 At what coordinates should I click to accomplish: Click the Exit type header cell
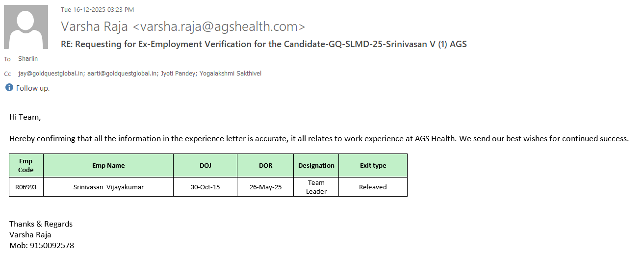[x=373, y=166]
